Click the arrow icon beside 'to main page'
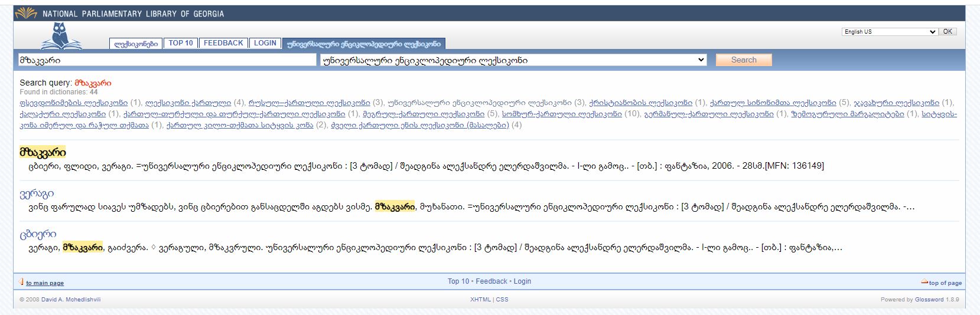This screenshot has width=980, height=315. 21,282
